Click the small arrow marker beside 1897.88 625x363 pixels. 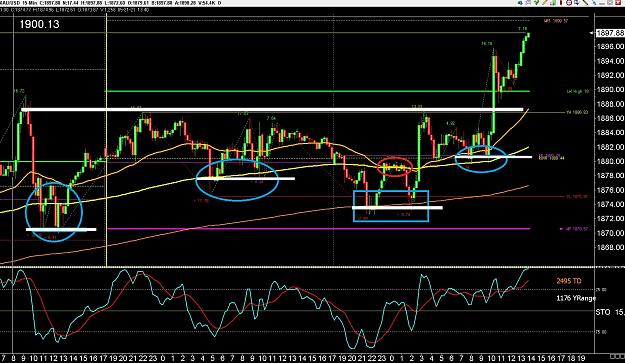(591, 33)
